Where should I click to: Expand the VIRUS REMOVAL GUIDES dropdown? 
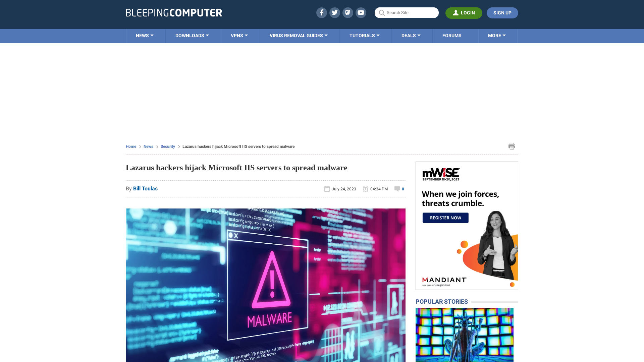pyautogui.click(x=299, y=35)
